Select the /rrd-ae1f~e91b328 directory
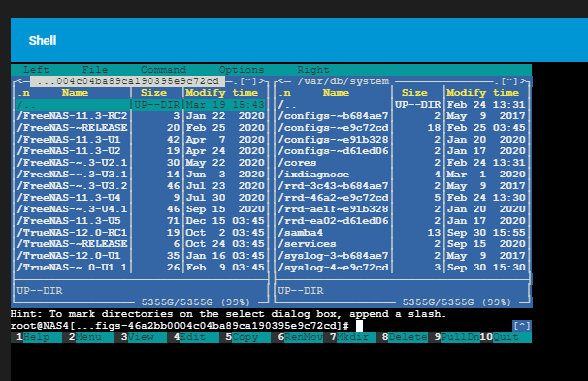The width and height of the screenshot is (588, 381). point(402,209)
